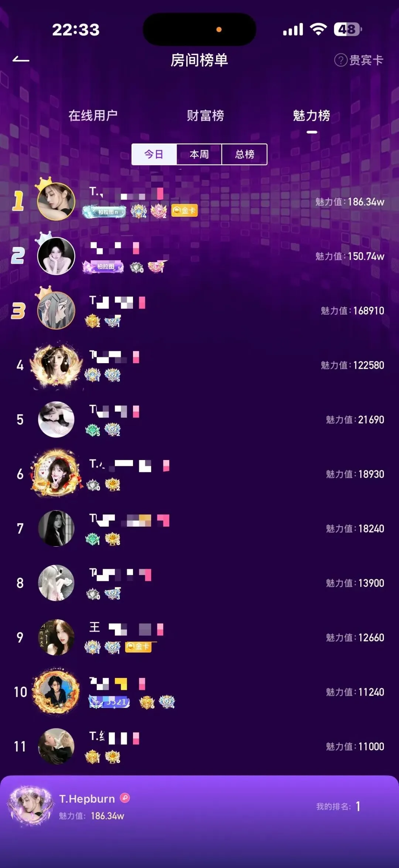Switch to the 在线用户 tab
This screenshot has height=868, width=399.
coord(93,116)
